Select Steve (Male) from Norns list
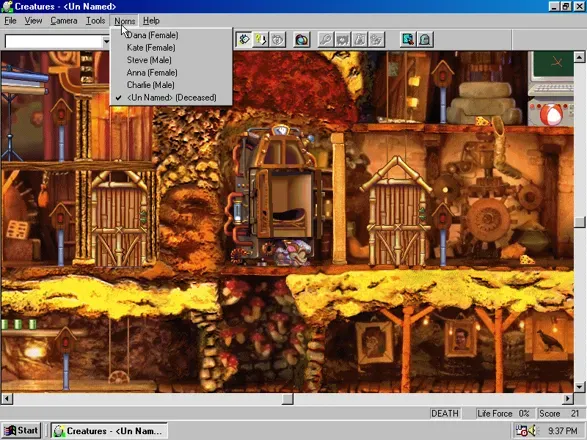 (x=171, y=60)
